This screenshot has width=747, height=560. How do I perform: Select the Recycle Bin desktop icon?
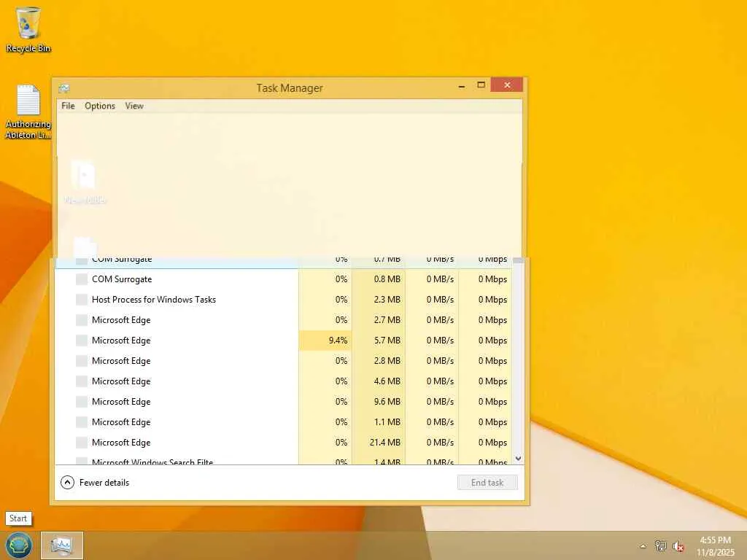tap(28, 29)
